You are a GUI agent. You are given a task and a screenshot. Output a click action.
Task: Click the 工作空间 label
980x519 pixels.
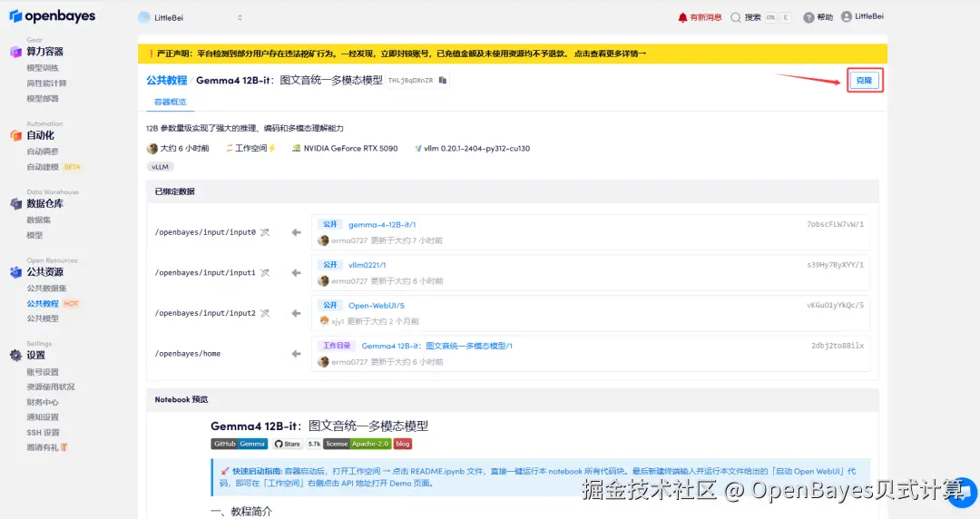(x=250, y=149)
